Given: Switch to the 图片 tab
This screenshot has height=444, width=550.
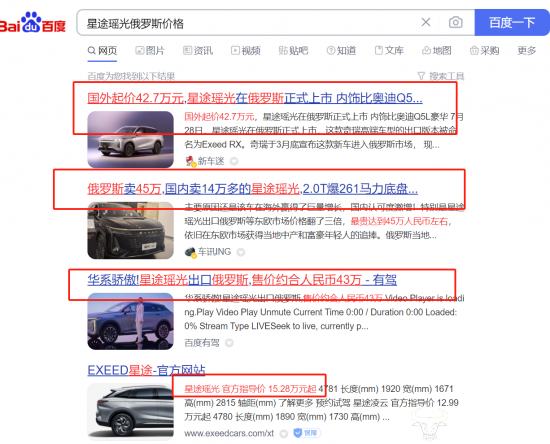Looking at the screenshot, I should click(150, 51).
